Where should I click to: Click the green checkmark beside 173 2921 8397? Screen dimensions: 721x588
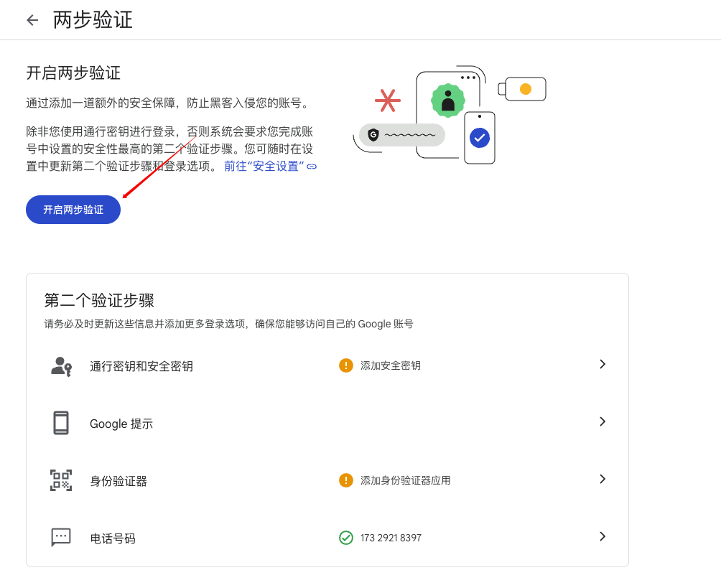point(346,538)
